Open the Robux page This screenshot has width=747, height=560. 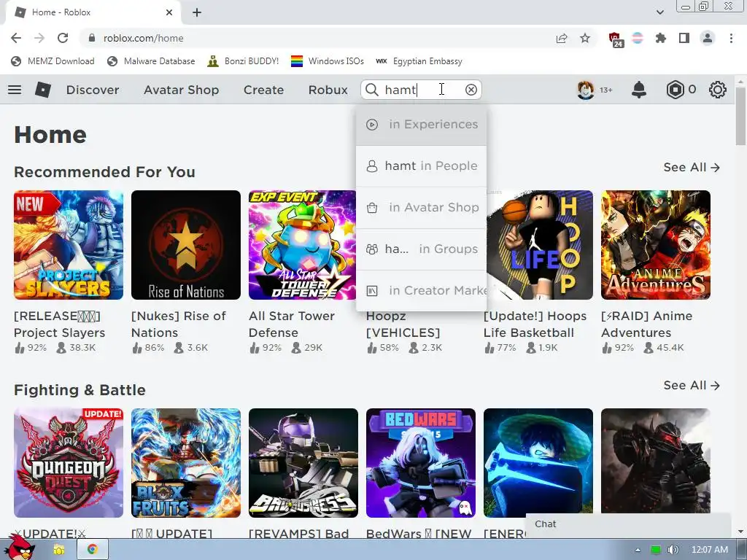[x=328, y=90]
